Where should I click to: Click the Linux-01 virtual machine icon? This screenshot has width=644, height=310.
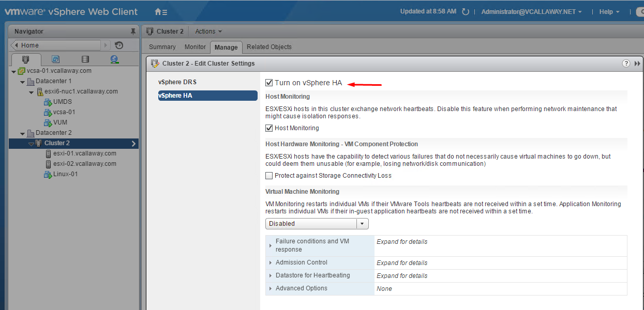click(48, 174)
